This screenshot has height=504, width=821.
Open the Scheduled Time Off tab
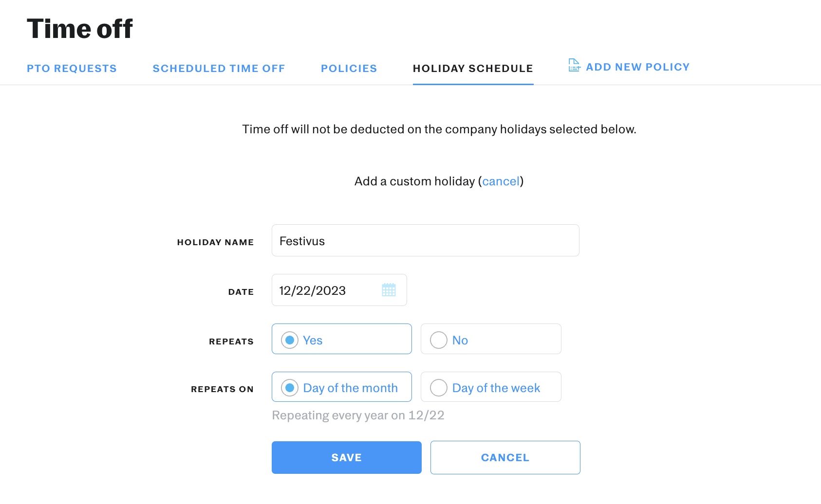219,69
